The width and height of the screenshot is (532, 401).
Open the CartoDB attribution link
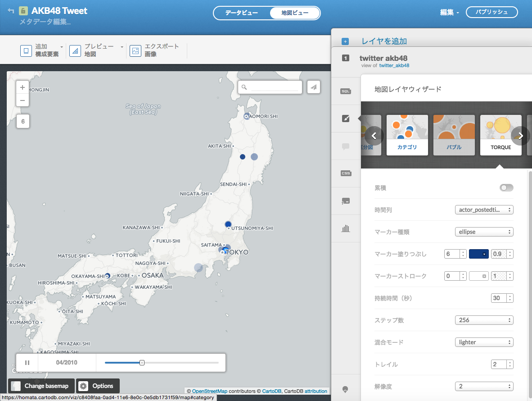point(271,391)
